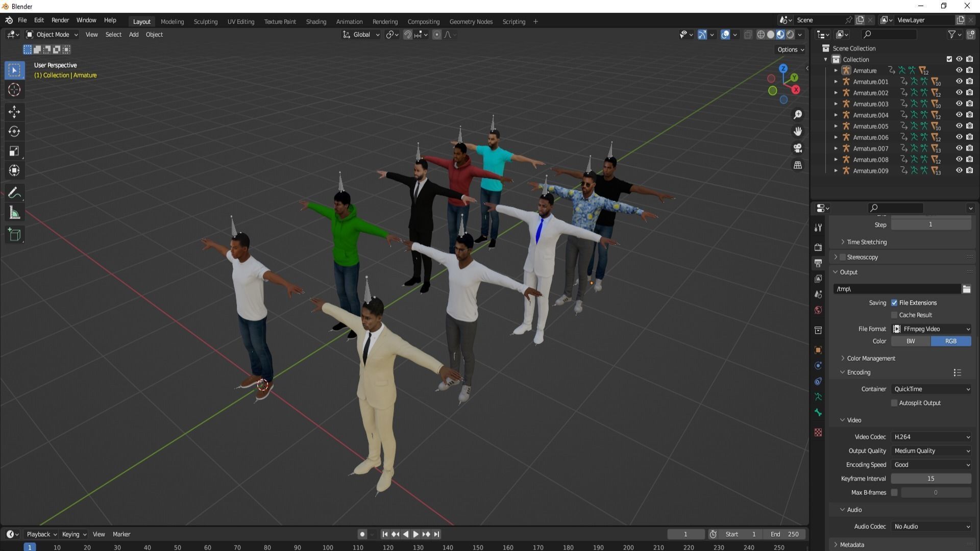This screenshot has height=551, width=980.
Task: Open the Physics properties tab
Action: click(818, 366)
